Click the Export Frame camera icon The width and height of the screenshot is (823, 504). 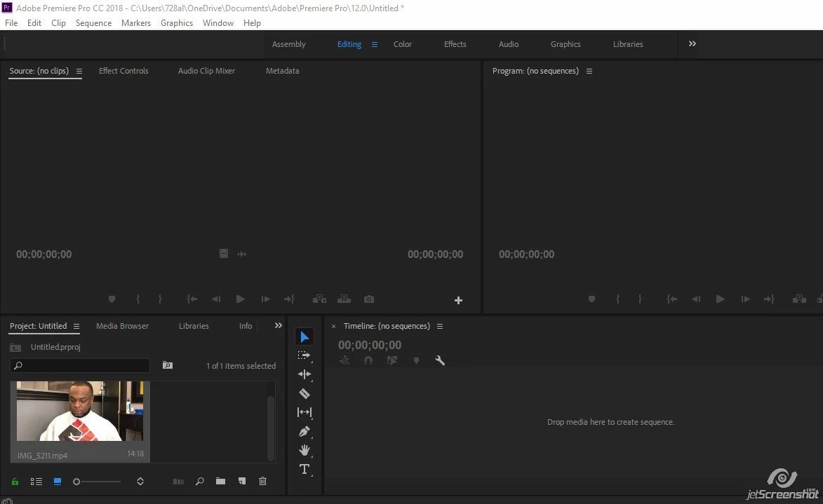(x=369, y=299)
